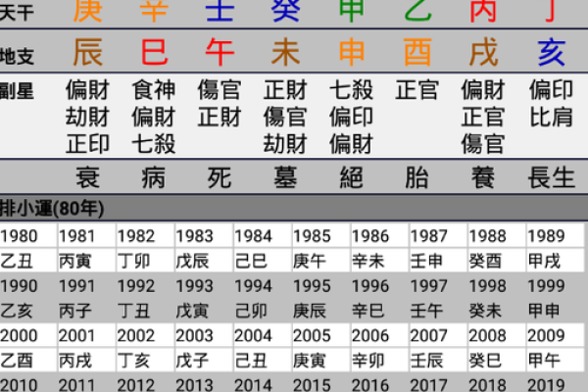Select the 墓 life-stage cell
The image size is (588, 392).
[285, 177]
